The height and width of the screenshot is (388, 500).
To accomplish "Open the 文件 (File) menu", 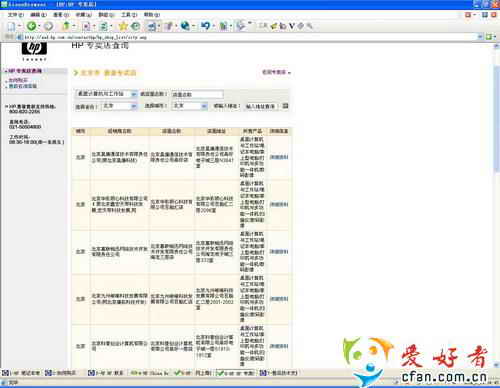I will click(x=16, y=15).
